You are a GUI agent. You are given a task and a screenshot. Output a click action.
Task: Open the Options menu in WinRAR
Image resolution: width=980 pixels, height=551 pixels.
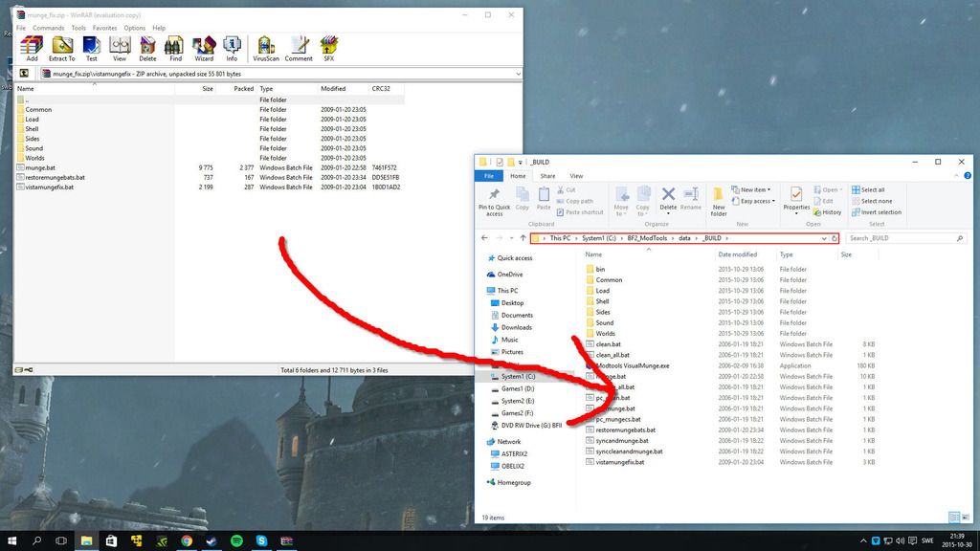(x=134, y=28)
